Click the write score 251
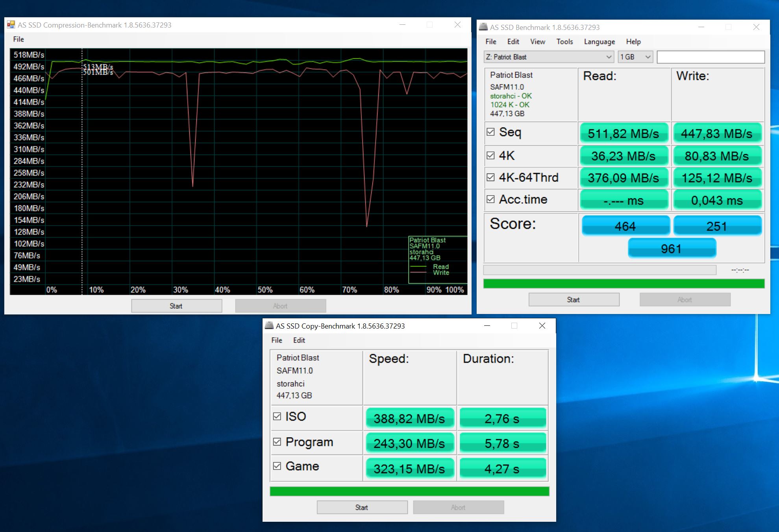The width and height of the screenshot is (779, 532). coord(717,226)
